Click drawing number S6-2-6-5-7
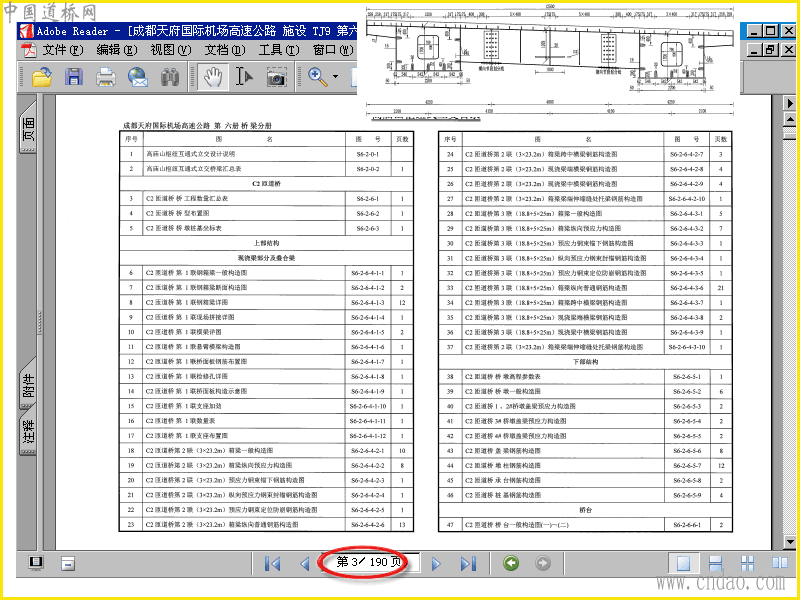800x600 pixels. 687,465
